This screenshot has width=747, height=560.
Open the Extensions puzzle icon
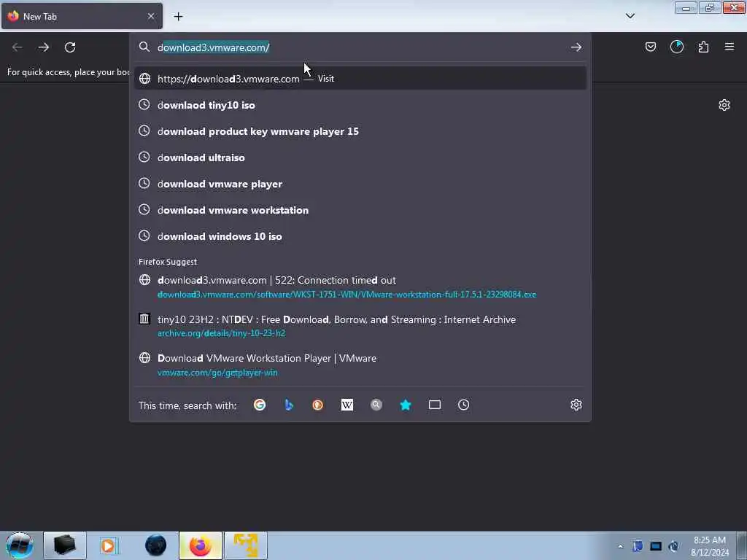(x=703, y=47)
